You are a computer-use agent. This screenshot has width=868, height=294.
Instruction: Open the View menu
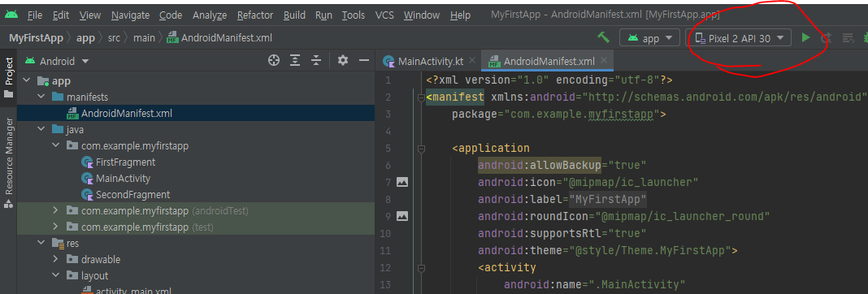click(89, 15)
